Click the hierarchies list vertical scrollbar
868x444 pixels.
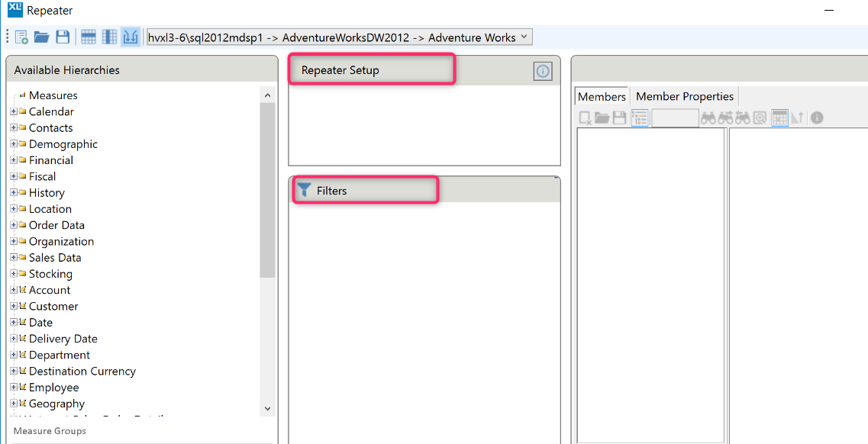(267, 191)
